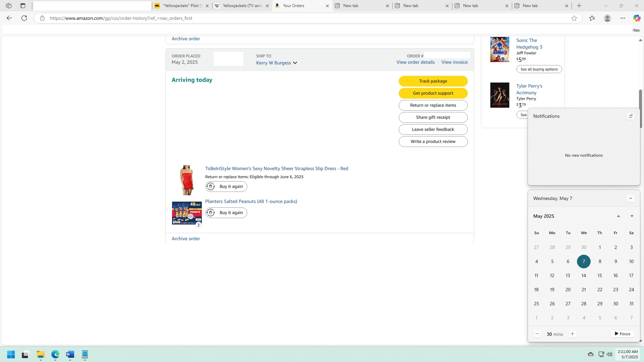View site information lock icon

click(x=42, y=18)
